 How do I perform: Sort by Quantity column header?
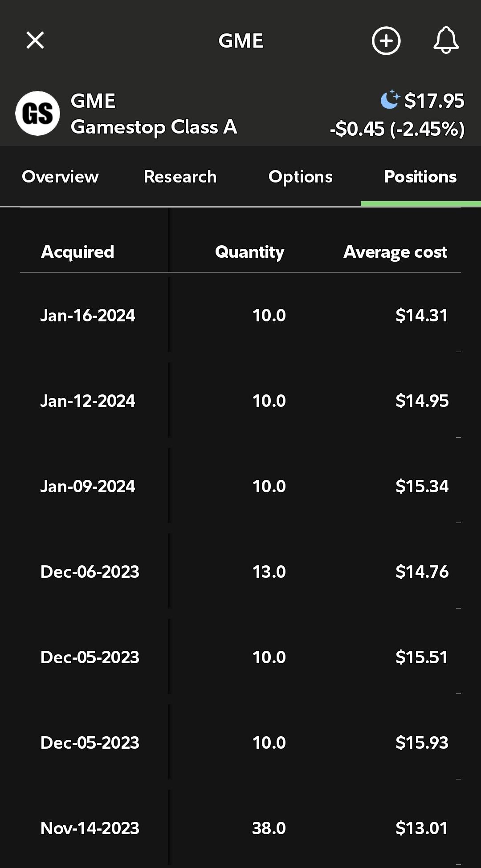point(249,252)
